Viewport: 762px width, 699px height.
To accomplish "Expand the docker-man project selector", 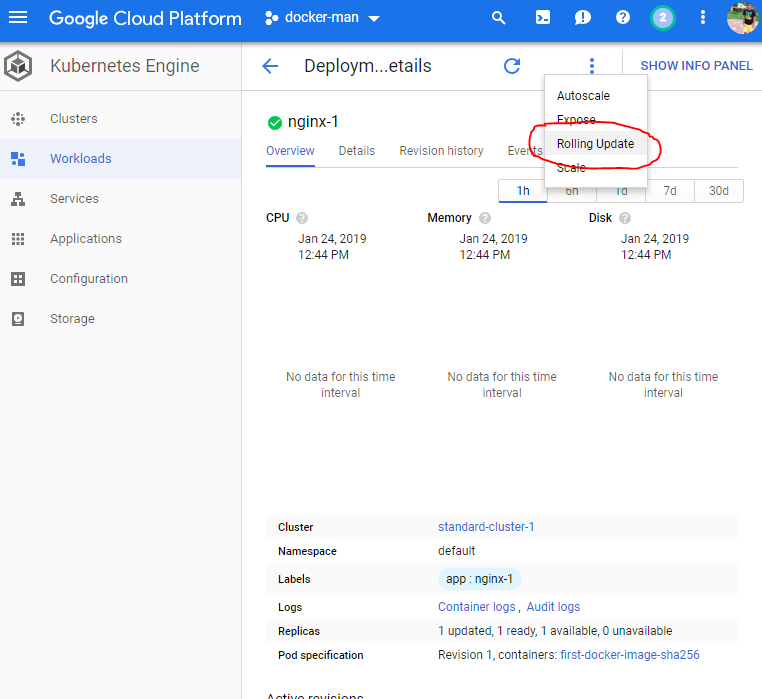I will pyautogui.click(x=322, y=18).
